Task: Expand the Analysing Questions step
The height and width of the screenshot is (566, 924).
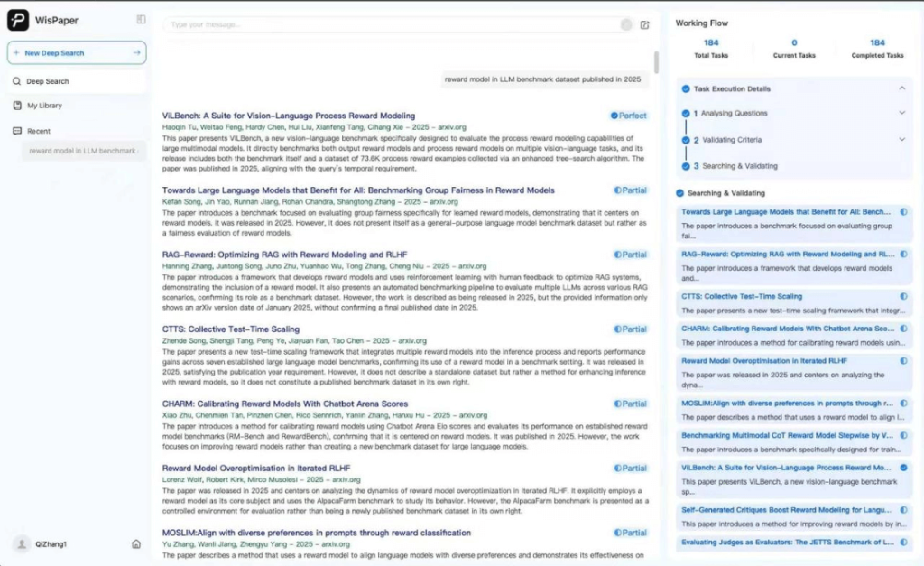Action: [x=901, y=114]
